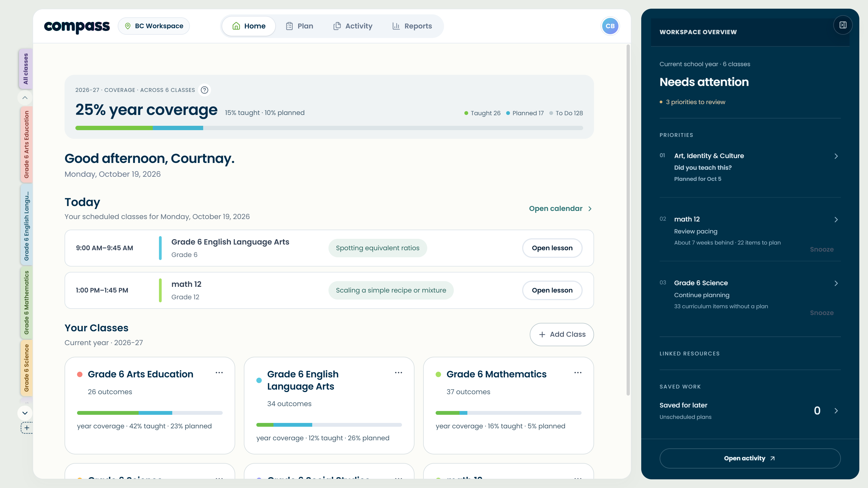Click the To Do 128 legend item
Image resolution: width=868 pixels, height=488 pixels.
566,113
